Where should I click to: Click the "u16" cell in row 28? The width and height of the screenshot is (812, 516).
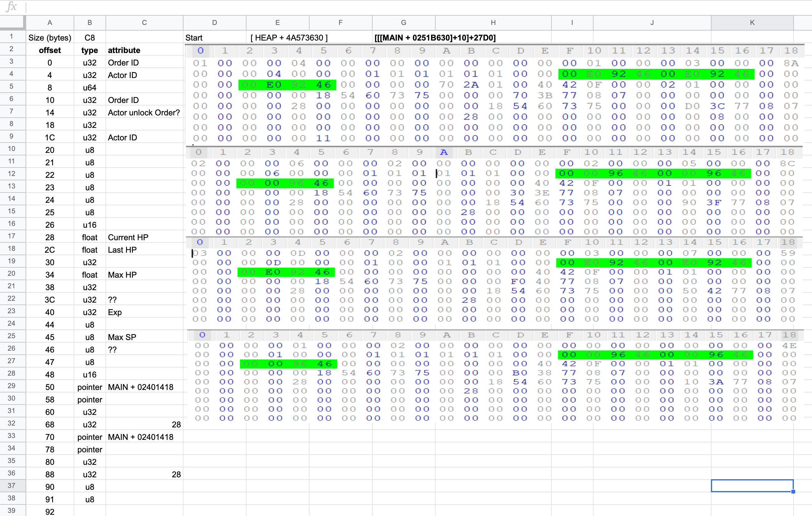click(90, 374)
